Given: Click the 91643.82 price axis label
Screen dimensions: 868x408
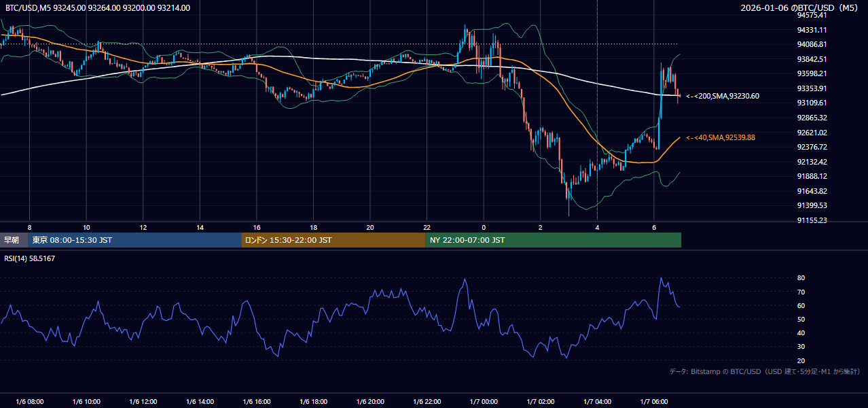Looking at the screenshot, I should pyautogui.click(x=812, y=191).
